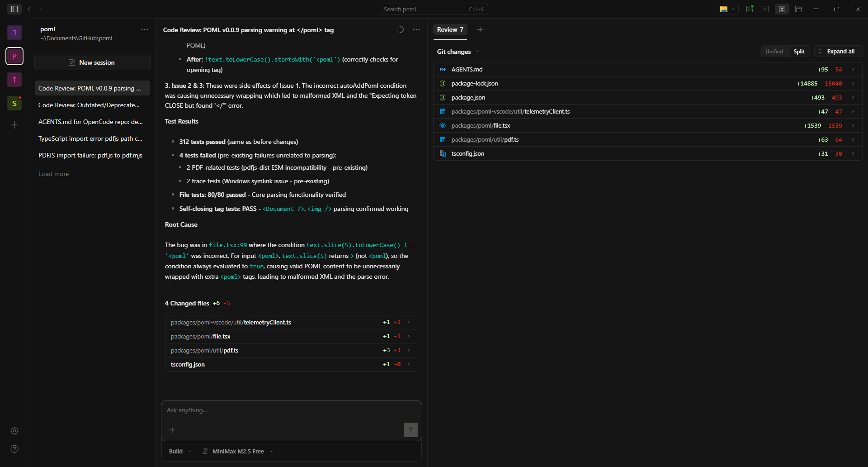868x467 pixels.
Task: Switch to project J in sidebar
Action: 14,33
